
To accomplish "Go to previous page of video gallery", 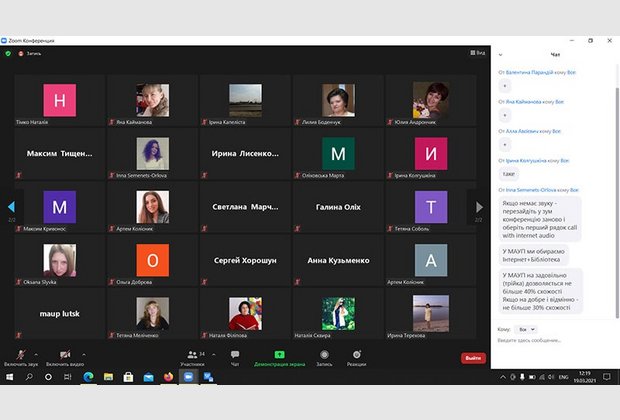I will (11, 207).
